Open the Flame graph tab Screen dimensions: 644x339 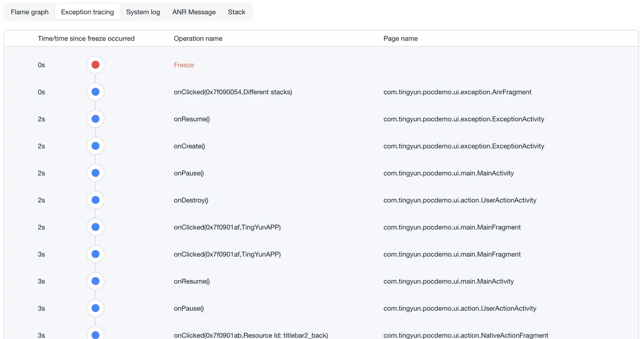click(30, 12)
